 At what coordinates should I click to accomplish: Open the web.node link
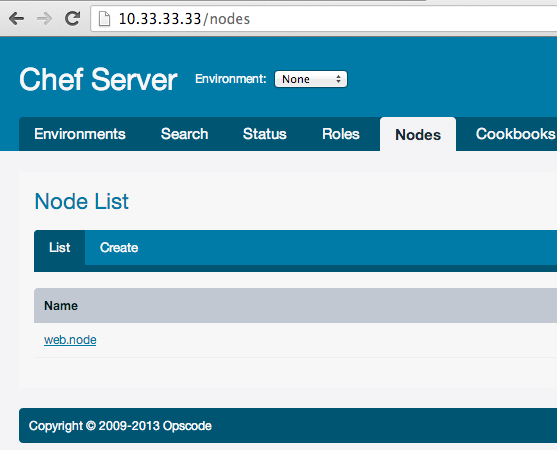point(70,340)
